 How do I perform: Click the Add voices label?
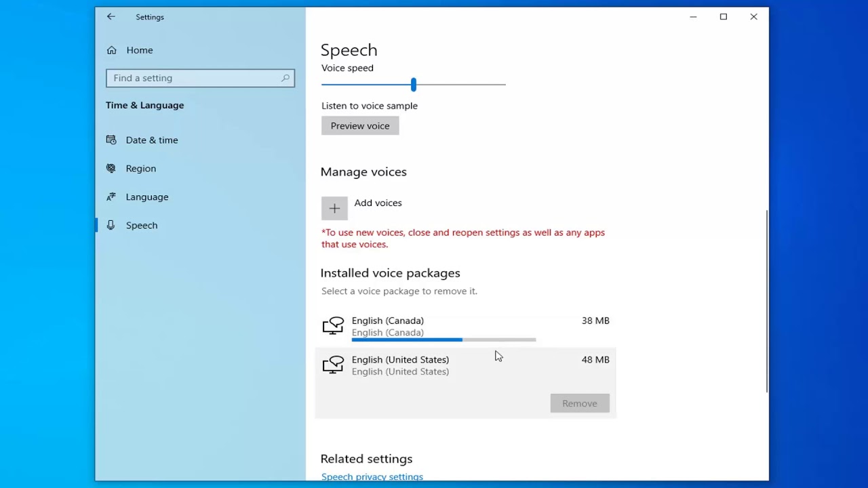click(x=378, y=203)
